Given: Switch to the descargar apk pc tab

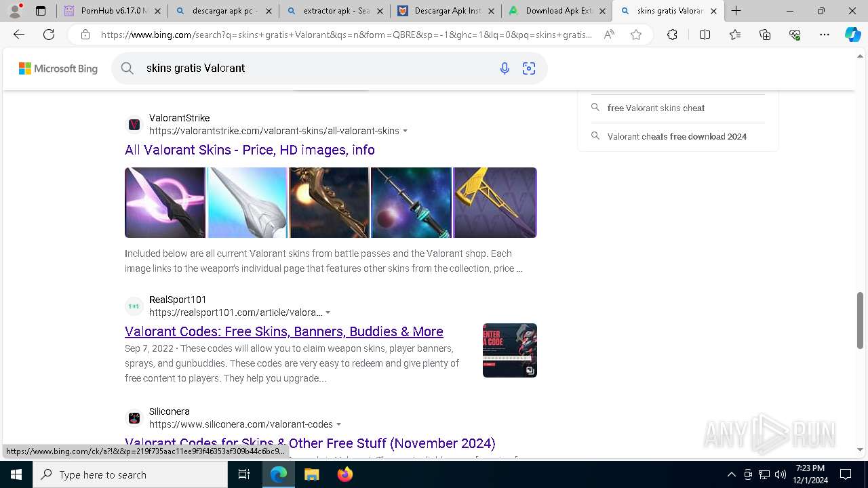Looking at the screenshot, I should pyautogui.click(x=223, y=11).
